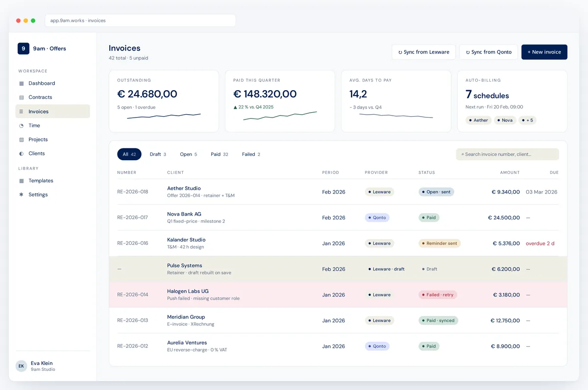Open Templates in the Library
588x390 pixels.
coord(52,181)
